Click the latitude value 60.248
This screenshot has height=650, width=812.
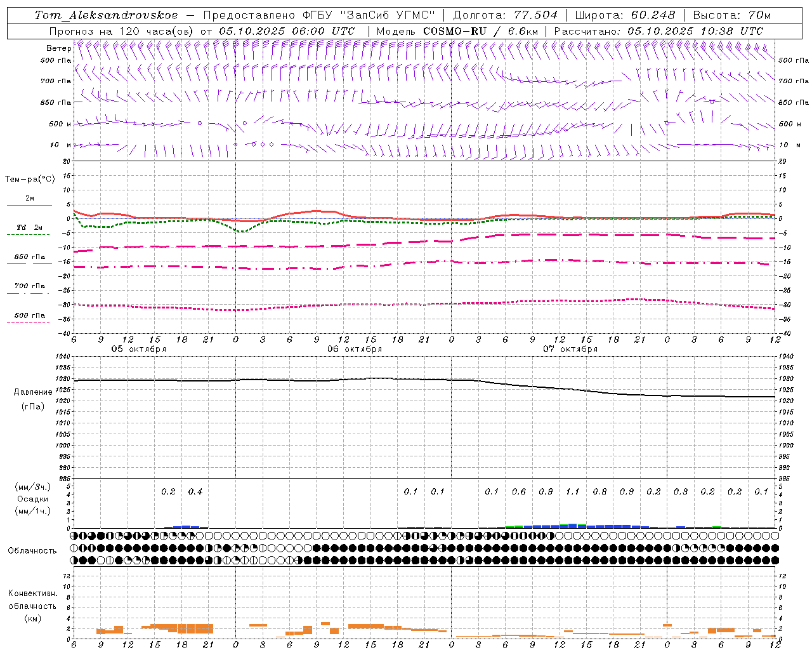point(653,15)
